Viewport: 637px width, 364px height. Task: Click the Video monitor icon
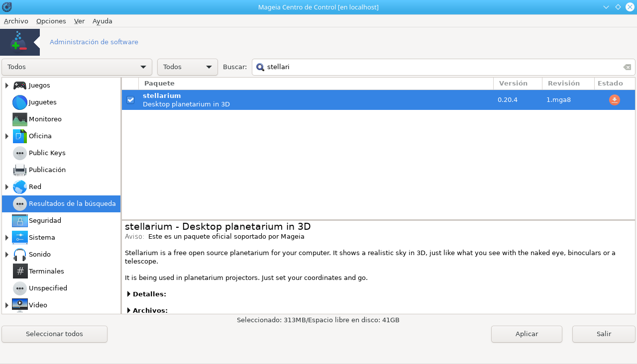point(20,305)
